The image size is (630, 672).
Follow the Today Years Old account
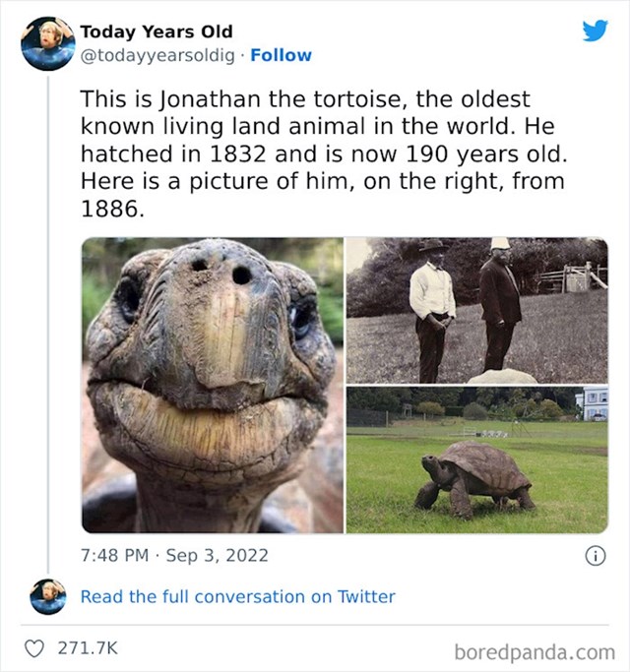281,55
